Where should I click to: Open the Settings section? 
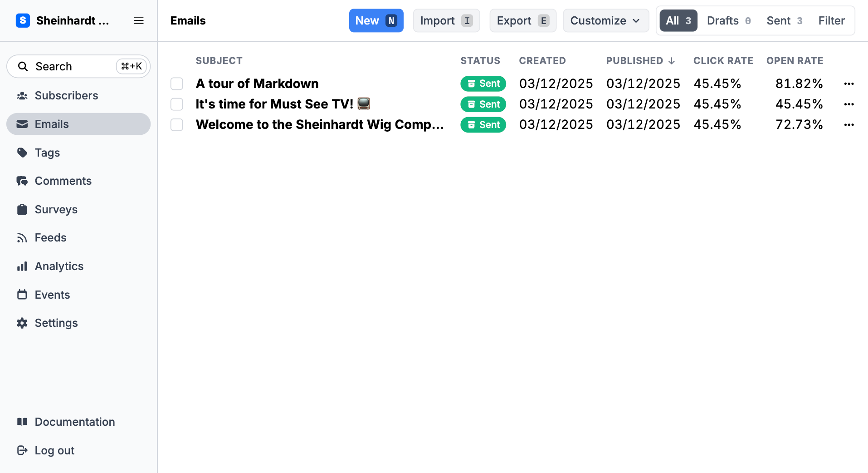56,323
